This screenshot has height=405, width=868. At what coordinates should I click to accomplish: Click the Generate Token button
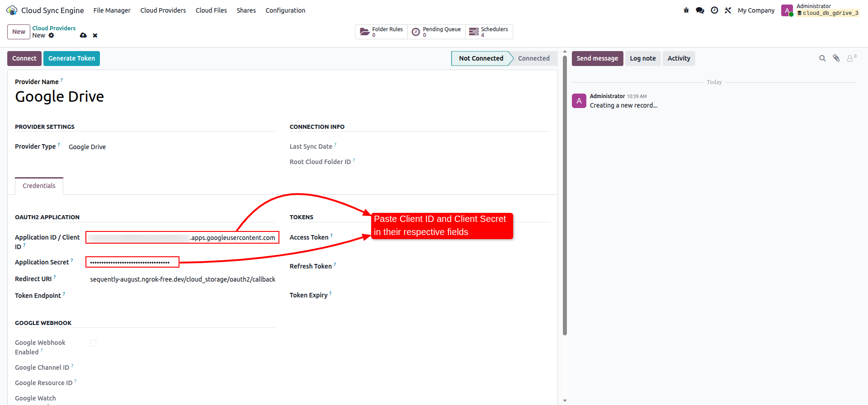point(71,58)
